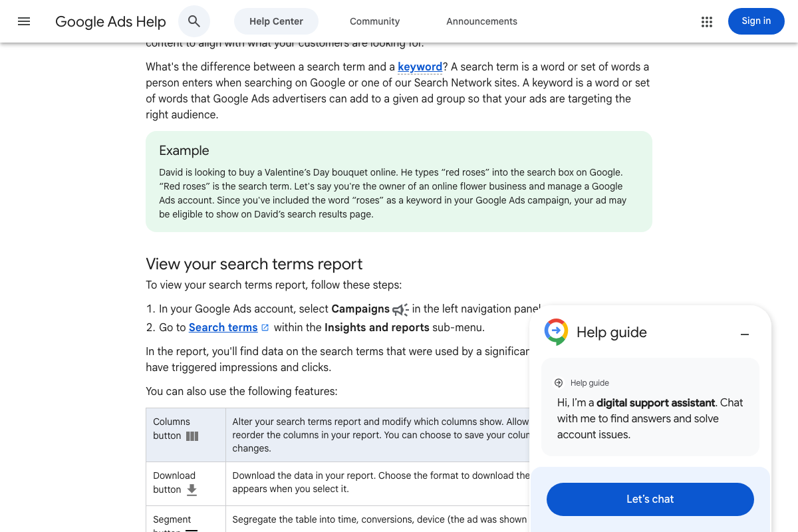The height and width of the screenshot is (532, 798).
Task: Click the Google logo in Help guide
Action: [556, 332]
